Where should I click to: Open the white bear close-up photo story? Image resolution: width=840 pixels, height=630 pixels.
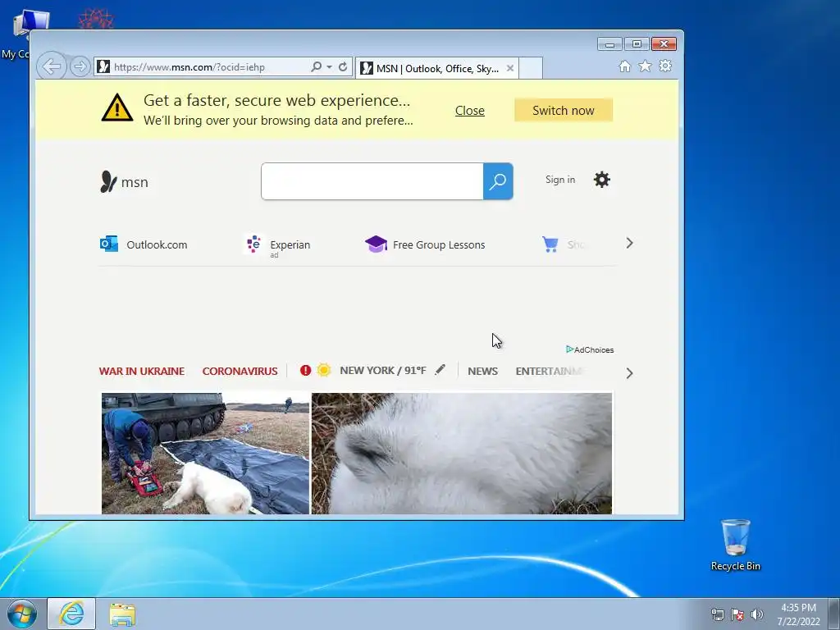[x=462, y=453]
